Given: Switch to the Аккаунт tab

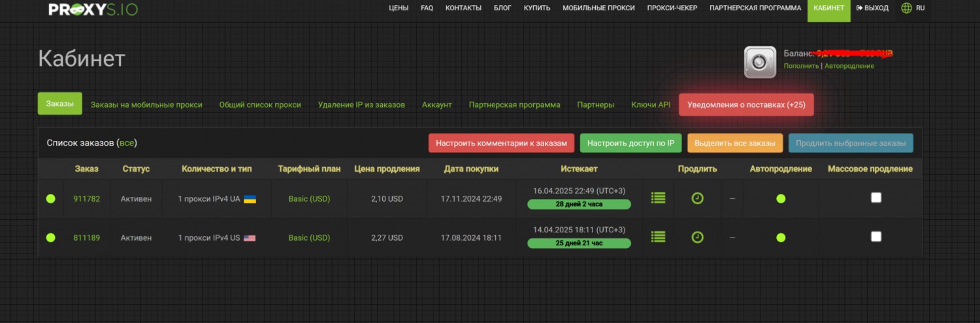Looking at the screenshot, I should pos(436,105).
